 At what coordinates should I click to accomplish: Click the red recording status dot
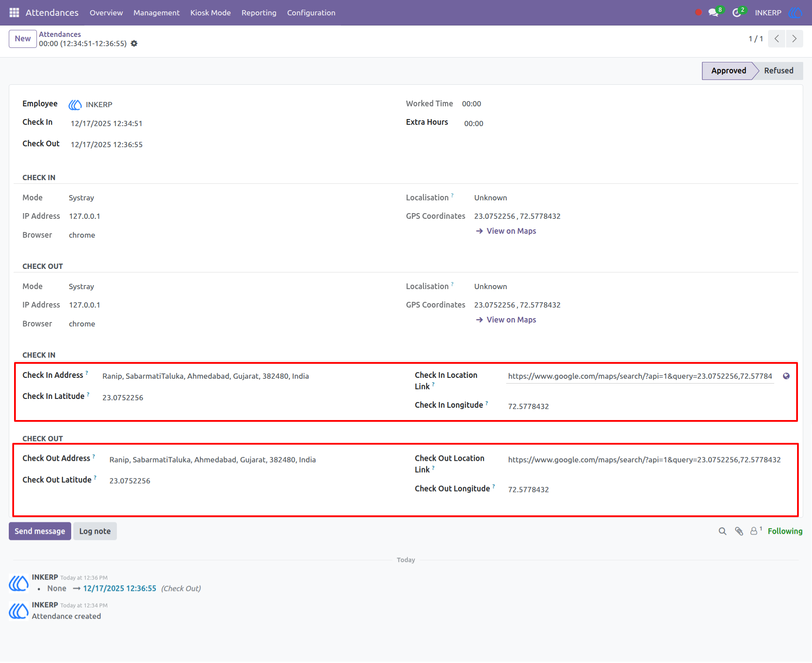[x=699, y=13]
